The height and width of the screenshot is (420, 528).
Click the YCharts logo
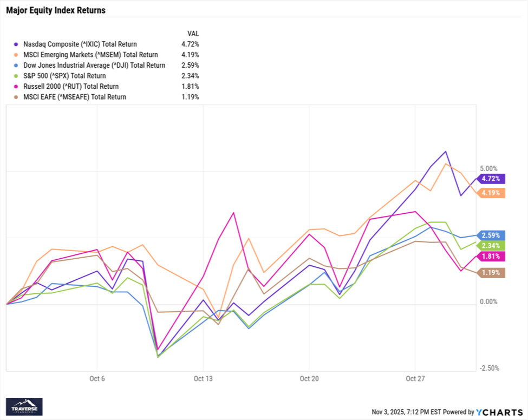[499, 412]
